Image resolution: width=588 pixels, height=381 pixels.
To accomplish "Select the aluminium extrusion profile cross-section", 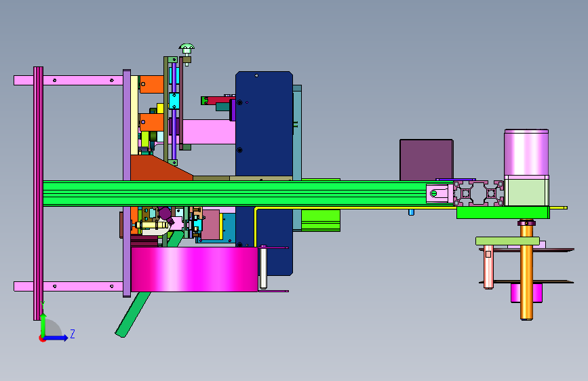I will point(479,193).
